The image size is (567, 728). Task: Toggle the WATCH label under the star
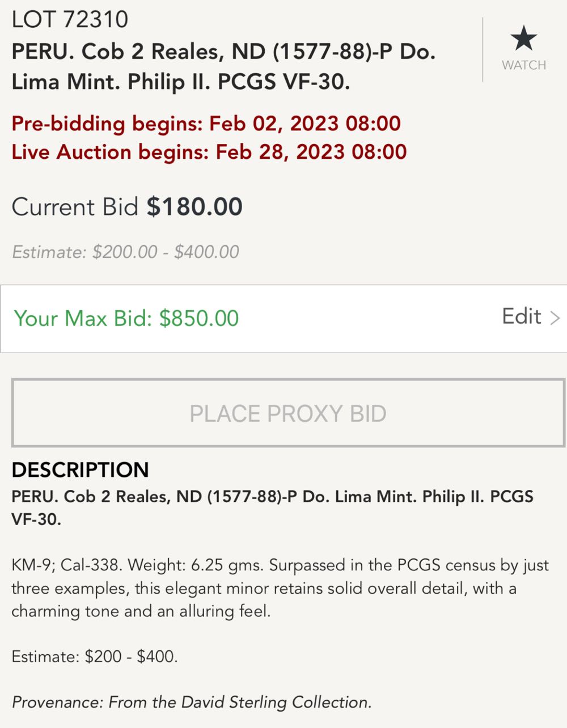[523, 65]
